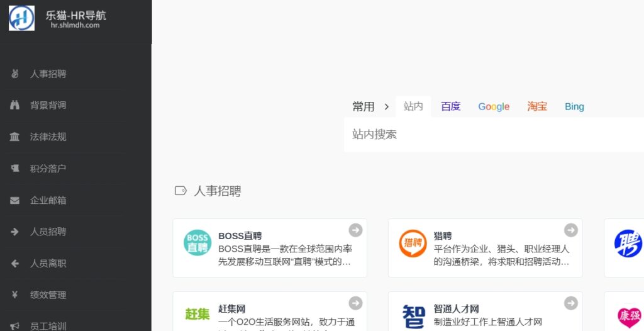Open 背景背调 in the sidebar menu
This screenshot has height=331, width=644.
tap(48, 105)
